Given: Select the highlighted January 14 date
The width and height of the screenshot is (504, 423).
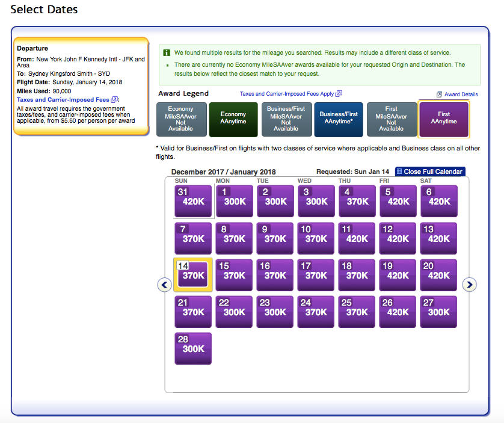Looking at the screenshot, I should click(193, 275).
